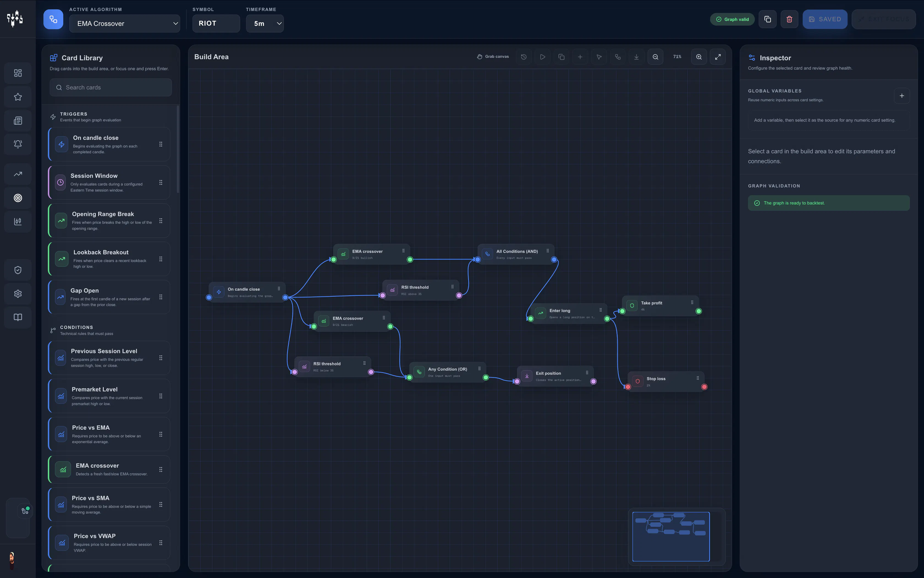Click the duplicate icon in Build Area toolbar

click(561, 57)
